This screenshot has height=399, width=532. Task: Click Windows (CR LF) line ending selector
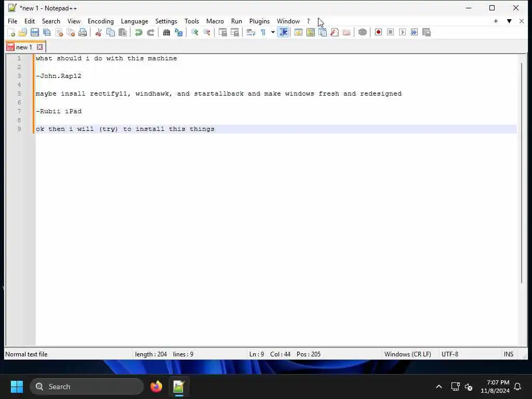point(407,354)
